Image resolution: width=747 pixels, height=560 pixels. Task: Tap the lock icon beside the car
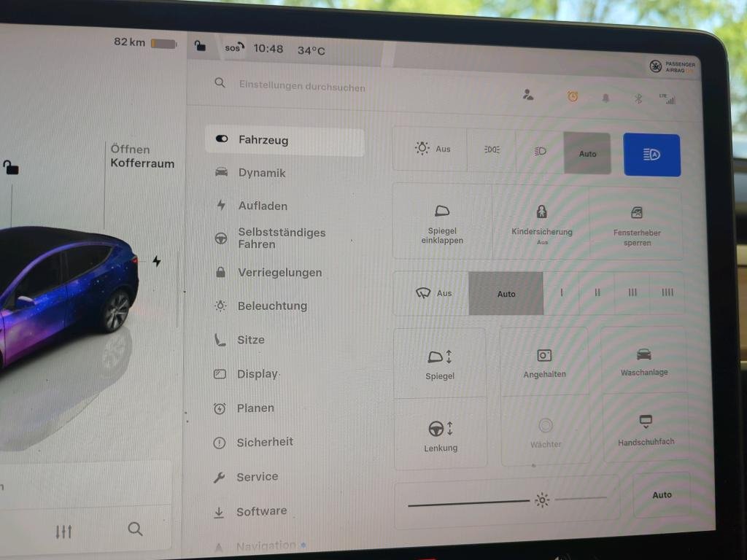10,167
